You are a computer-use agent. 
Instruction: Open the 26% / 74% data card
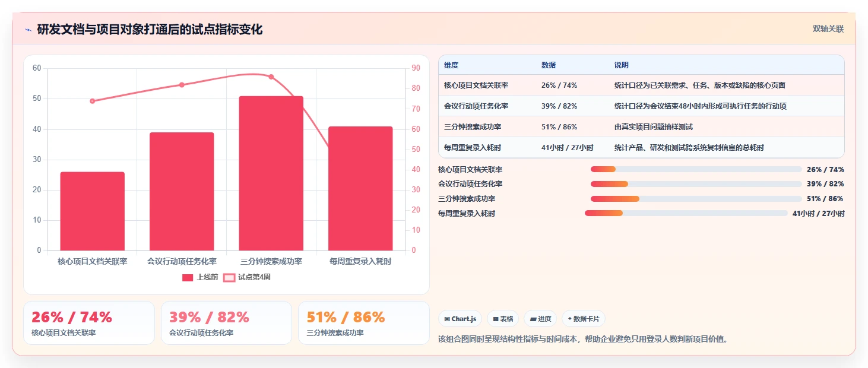tap(89, 323)
